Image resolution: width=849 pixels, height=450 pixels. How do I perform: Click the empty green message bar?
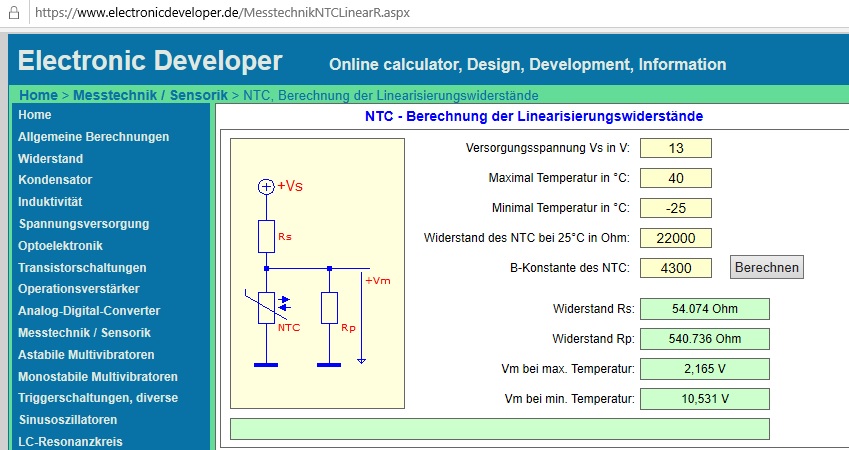tap(499, 429)
